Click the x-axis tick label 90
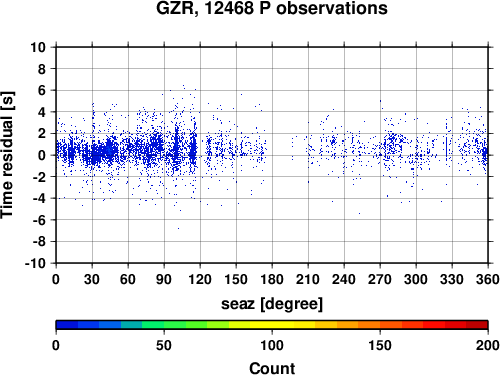The image size is (500, 375). click(x=164, y=279)
